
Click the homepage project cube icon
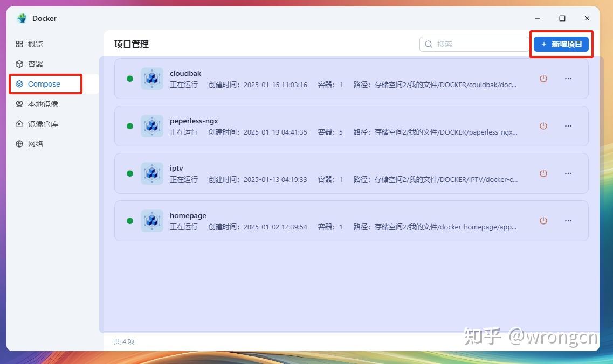tap(152, 221)
